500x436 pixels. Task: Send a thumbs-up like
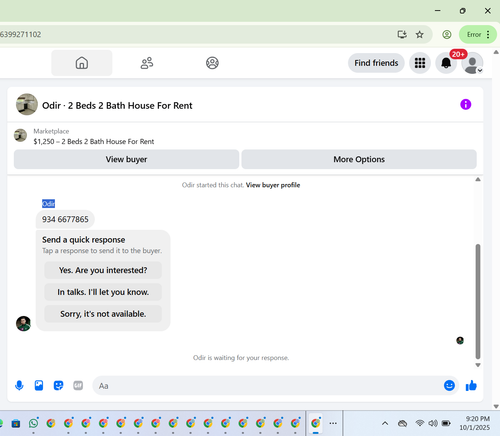click(471, 386)
